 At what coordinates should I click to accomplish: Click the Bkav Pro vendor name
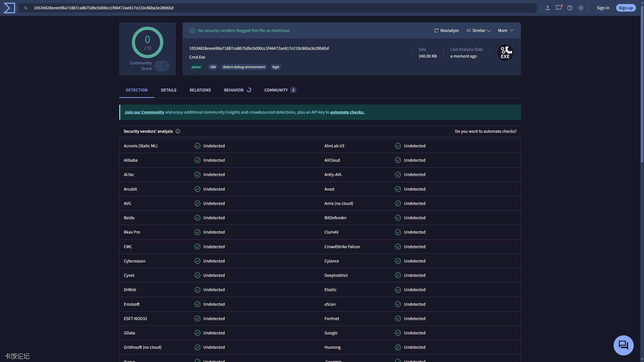132,232
